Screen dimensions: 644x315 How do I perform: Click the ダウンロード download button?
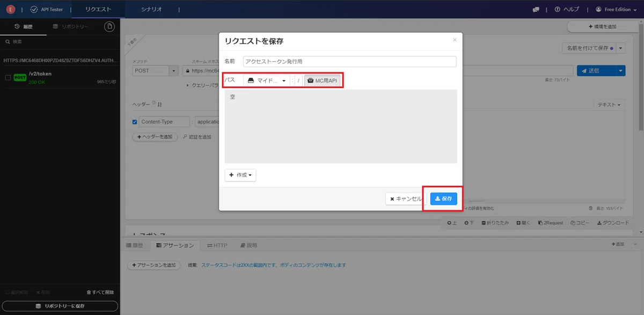pos(613,222)
